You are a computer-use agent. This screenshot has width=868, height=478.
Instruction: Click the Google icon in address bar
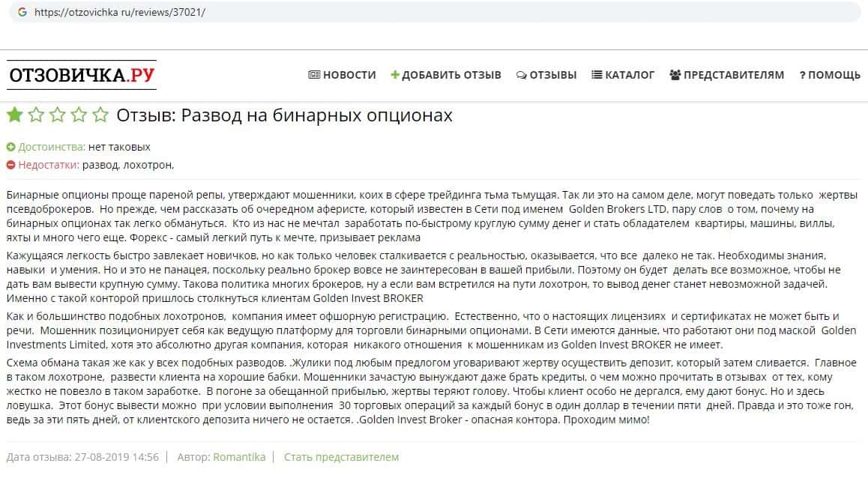click(22, 12)
